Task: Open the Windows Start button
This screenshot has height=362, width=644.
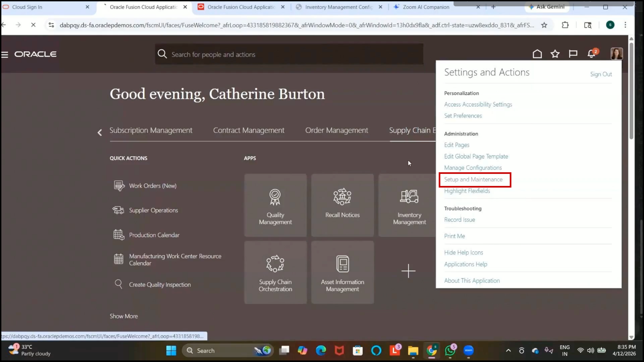Action: coord(171,351)
